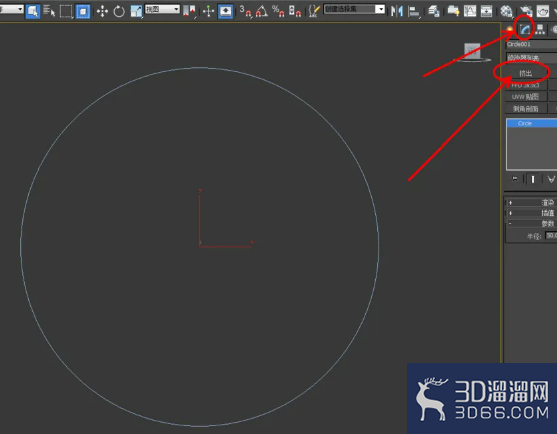Image resolution: width=557 pixels, height=434 pixels.
Task: Open the reference coordinate system dropdown
Action: click(162, 9)
